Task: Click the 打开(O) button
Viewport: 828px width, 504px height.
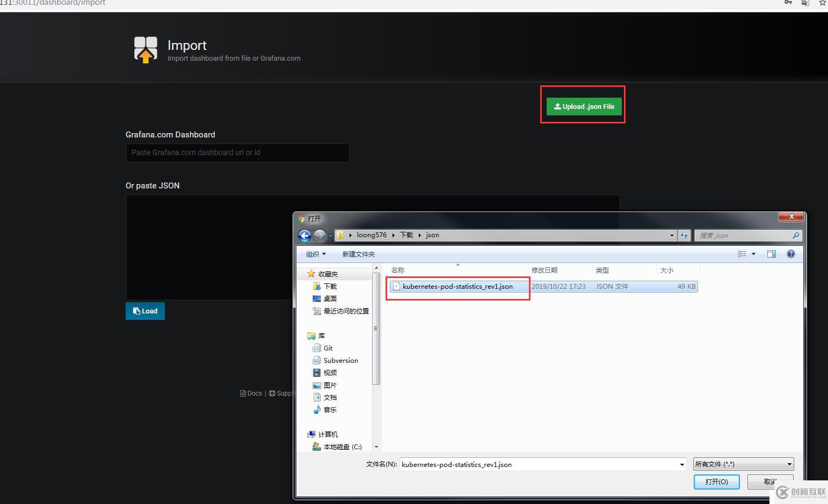Action: click(x=716, y=481)
